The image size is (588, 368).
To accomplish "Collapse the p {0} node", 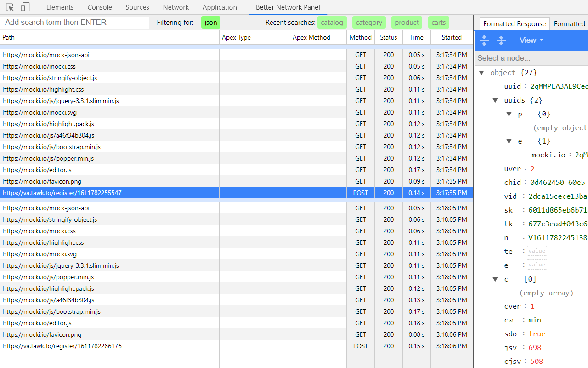I will 509,114.
